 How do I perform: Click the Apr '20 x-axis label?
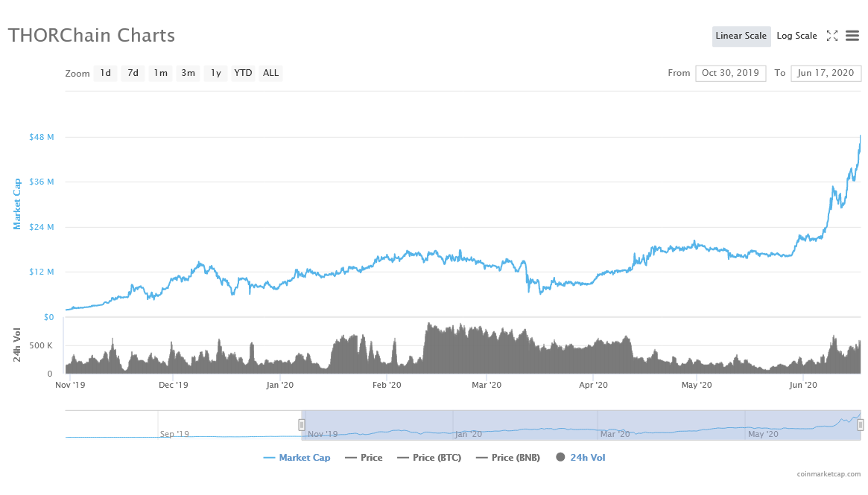[593, 385]
